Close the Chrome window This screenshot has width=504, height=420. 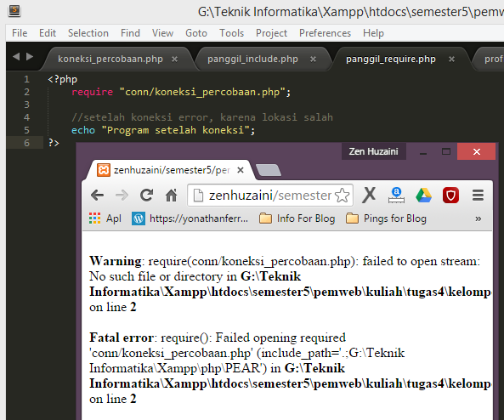pyautogui.click(x=476, y=152)
